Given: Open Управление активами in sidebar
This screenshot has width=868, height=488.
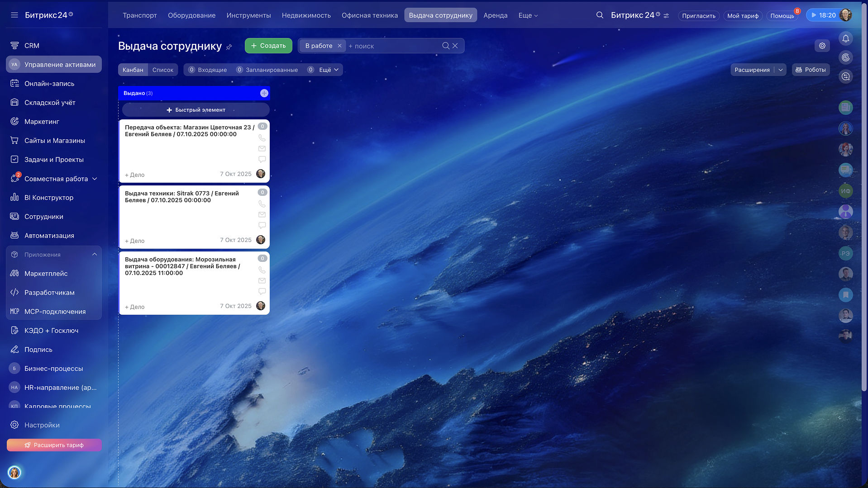Looking at the screenshot, I should 54,65.
